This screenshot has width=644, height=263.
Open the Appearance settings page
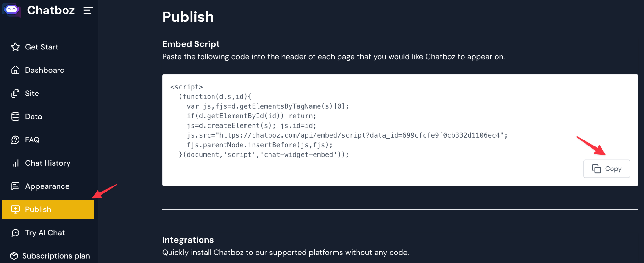click(x=47, y=186)
